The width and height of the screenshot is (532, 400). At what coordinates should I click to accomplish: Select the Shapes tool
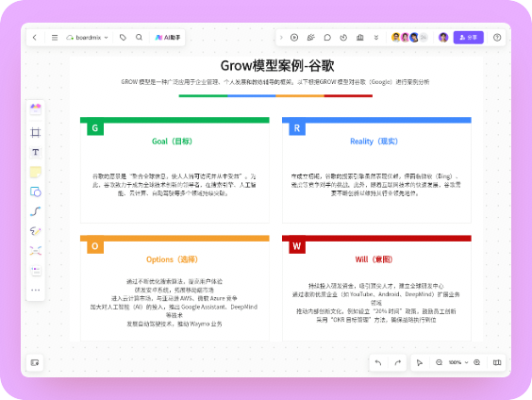36,192
